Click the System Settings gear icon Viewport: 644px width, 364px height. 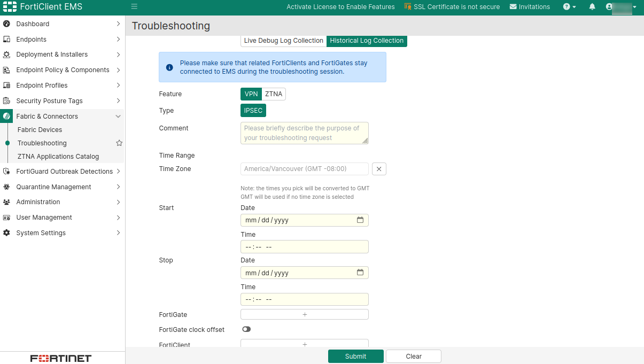coord(6,233)
